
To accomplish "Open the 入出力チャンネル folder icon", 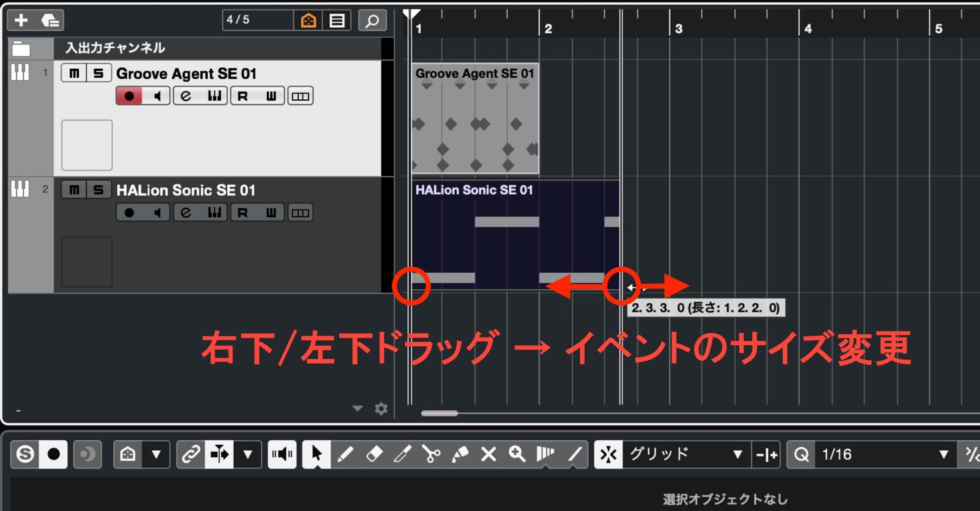I will coord(21,48).
